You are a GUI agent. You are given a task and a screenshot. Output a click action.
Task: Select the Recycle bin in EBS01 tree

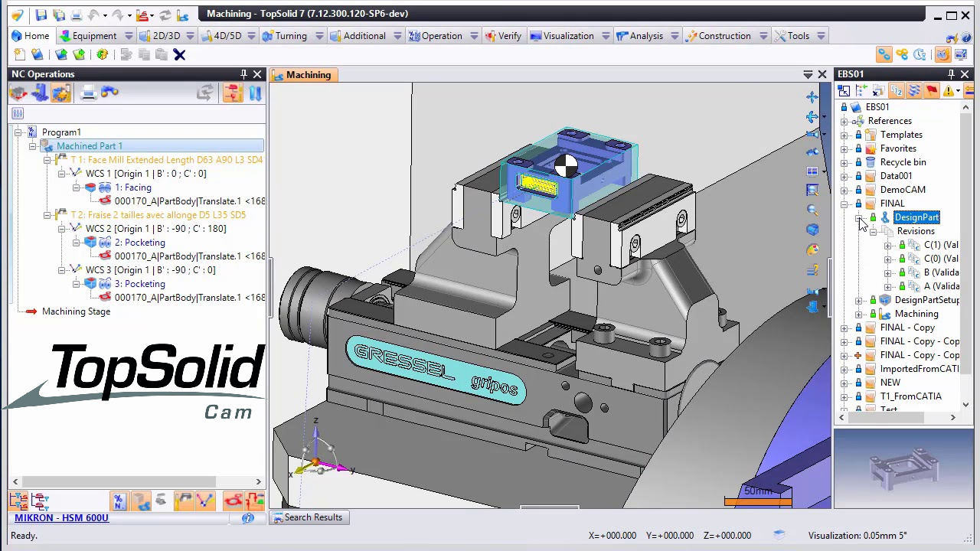903,162
